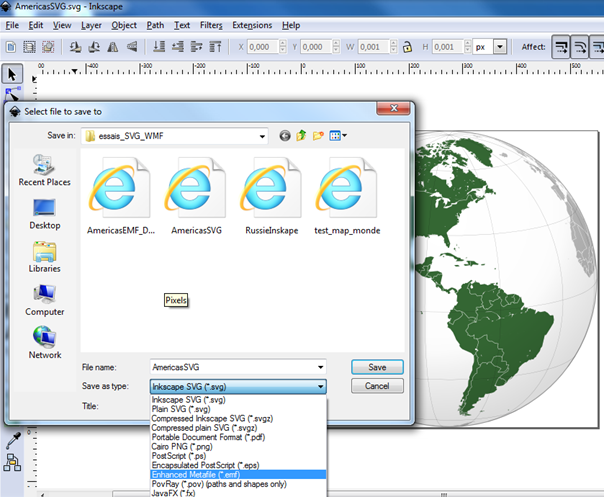Open the Filters menu

tap(211, 24)
